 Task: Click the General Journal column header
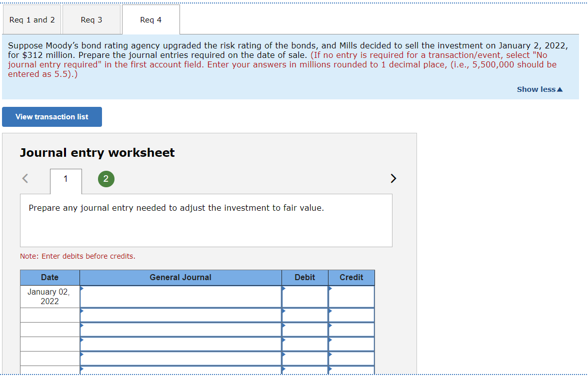181,278
